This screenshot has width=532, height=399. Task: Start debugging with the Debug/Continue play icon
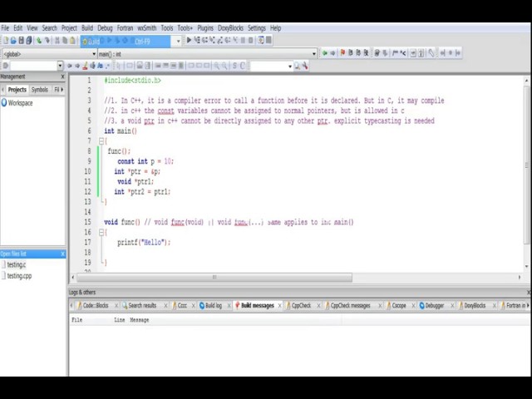(x=189, y=41)
